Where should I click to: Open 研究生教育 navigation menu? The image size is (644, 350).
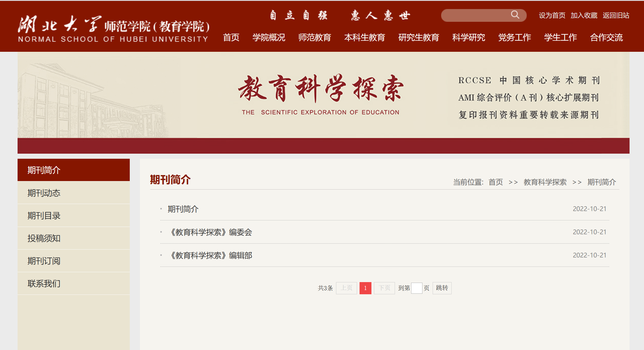[419, 37]
